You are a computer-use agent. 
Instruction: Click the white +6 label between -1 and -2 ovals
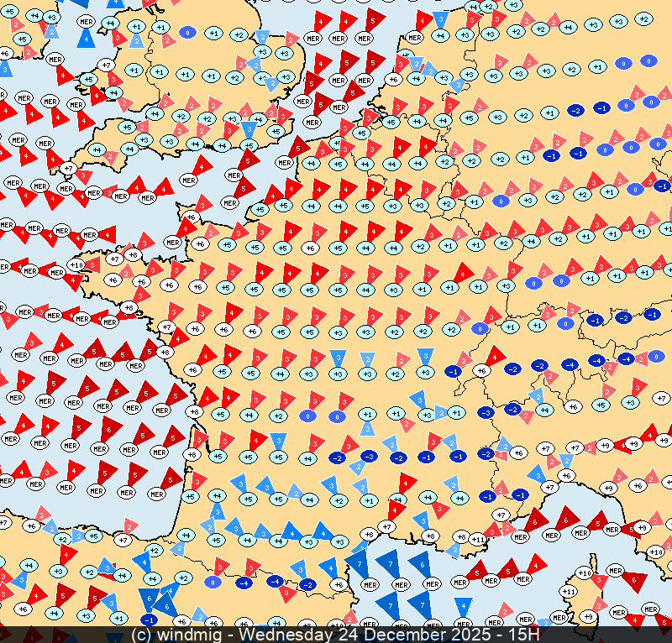(481, 370)
